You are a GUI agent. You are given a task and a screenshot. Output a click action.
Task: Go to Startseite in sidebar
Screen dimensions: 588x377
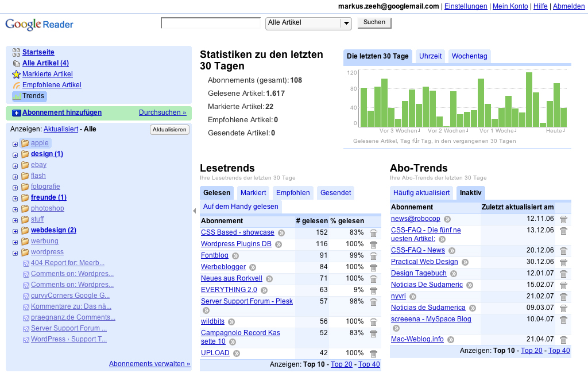[x=38, y=52]
